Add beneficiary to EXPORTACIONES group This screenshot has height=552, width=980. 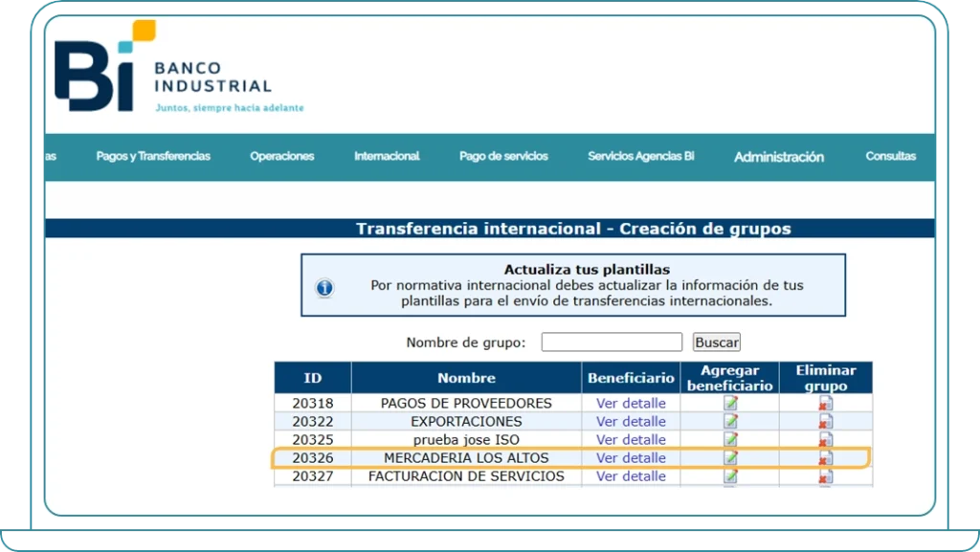pos(729,421)
